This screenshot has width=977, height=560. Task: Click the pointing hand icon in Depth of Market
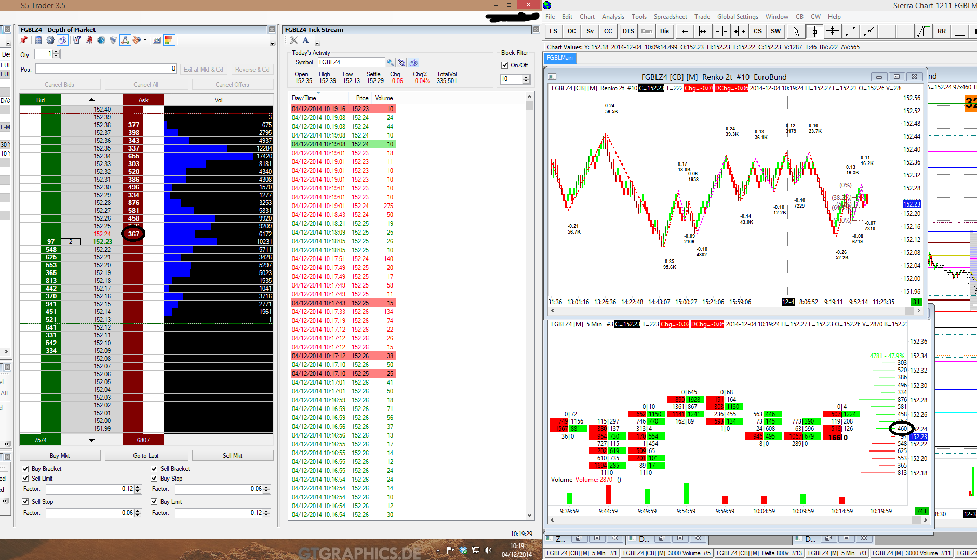coord(137,40)
